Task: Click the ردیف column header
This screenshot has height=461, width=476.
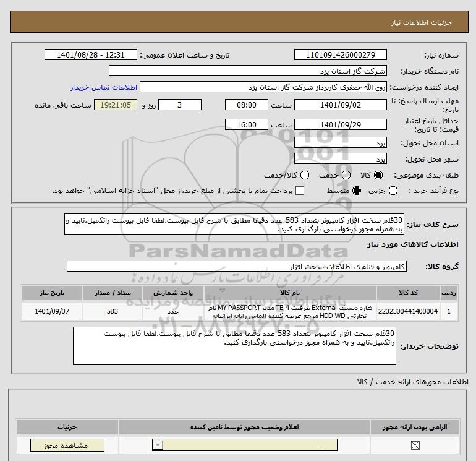Action: click(x=449, y=293)
